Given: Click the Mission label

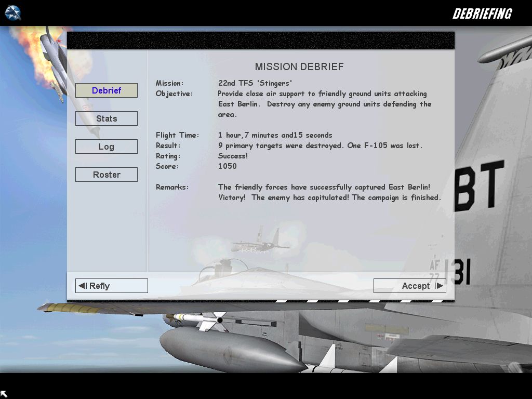Looking at the screenshot, I should coord(169,83).
